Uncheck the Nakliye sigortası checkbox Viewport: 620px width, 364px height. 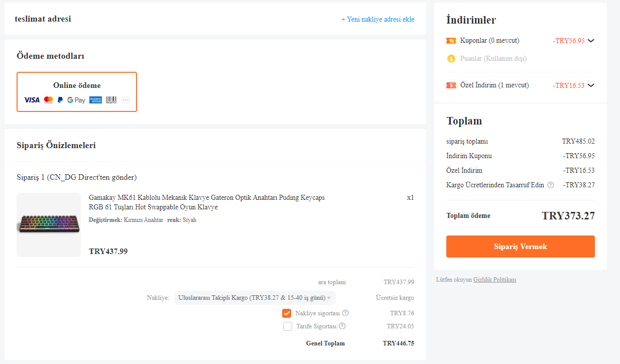click(287, 313)
